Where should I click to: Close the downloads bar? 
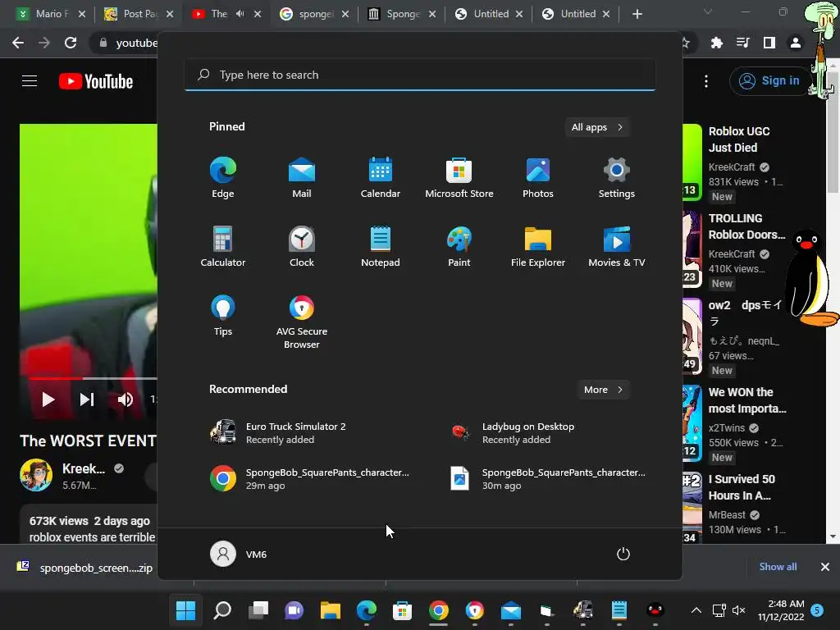click(x=825, y=567)
